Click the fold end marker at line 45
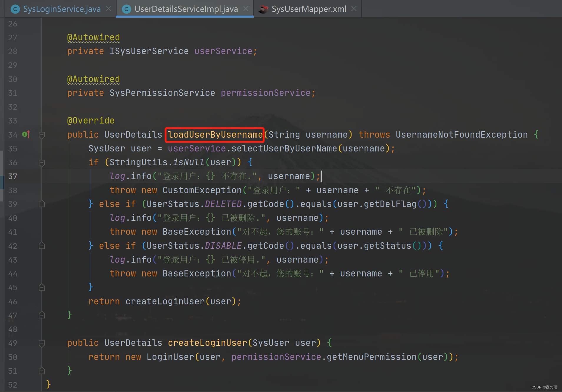 point(42,287)
